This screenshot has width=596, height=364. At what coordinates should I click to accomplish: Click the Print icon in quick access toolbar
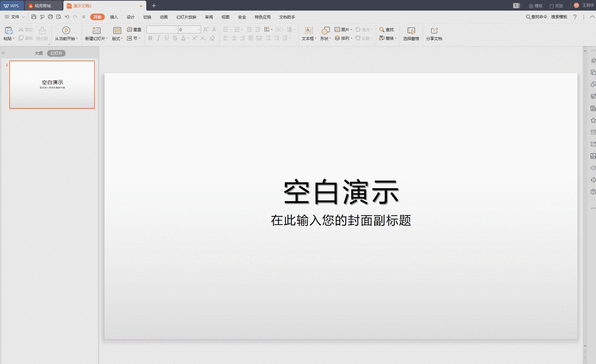click(50, 17)
